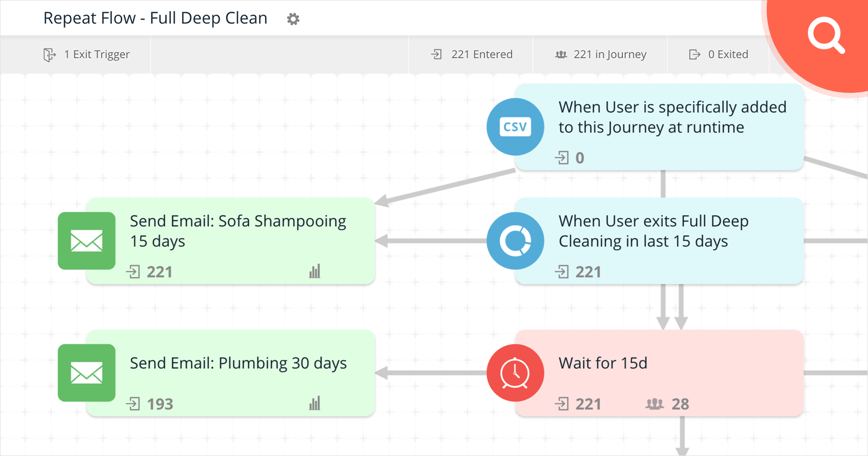Viewport: 868px width, 456px height.
Task: Select the Repeat Flow - Full Deep Clean title
Action: point(155,18)
